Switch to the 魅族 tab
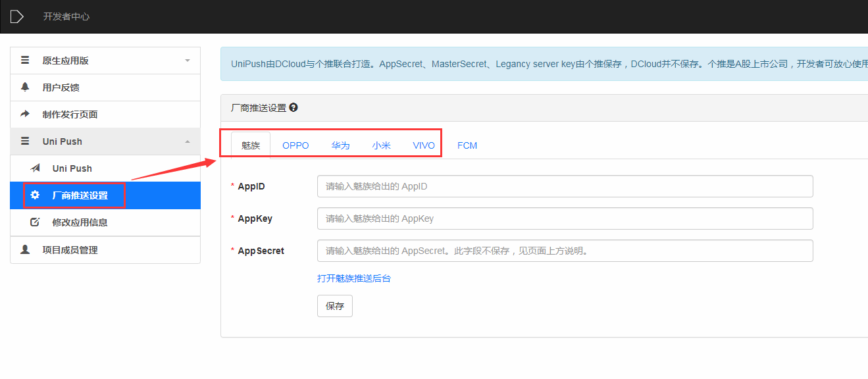This screenshot has width=868, height=379. tap(251, 145)
